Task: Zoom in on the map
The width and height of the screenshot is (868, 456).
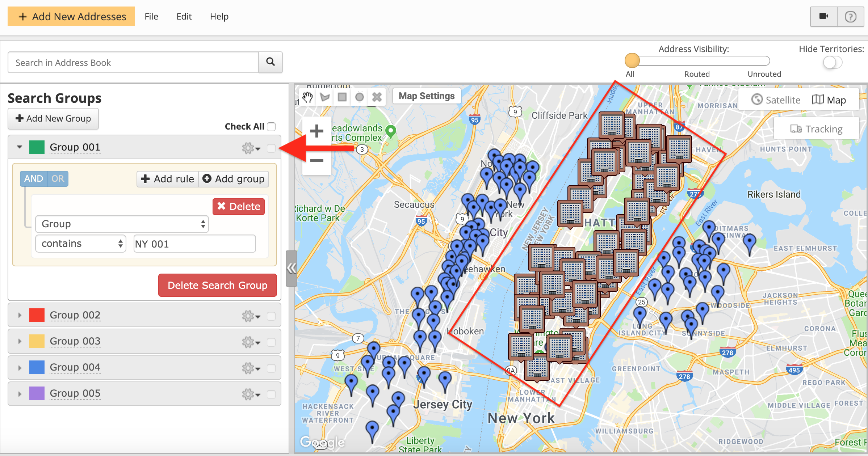Action: point(316,131)
